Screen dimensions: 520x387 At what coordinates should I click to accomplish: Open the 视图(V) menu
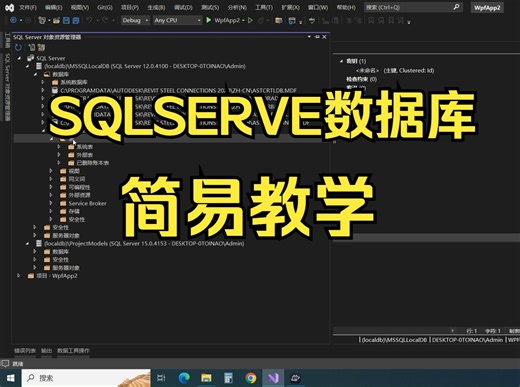80,7
